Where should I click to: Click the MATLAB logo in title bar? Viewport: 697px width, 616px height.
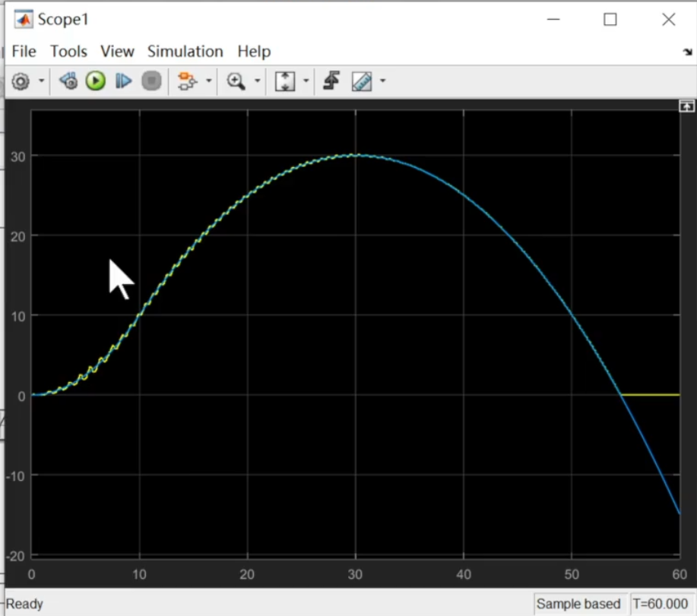pos(24,19)
